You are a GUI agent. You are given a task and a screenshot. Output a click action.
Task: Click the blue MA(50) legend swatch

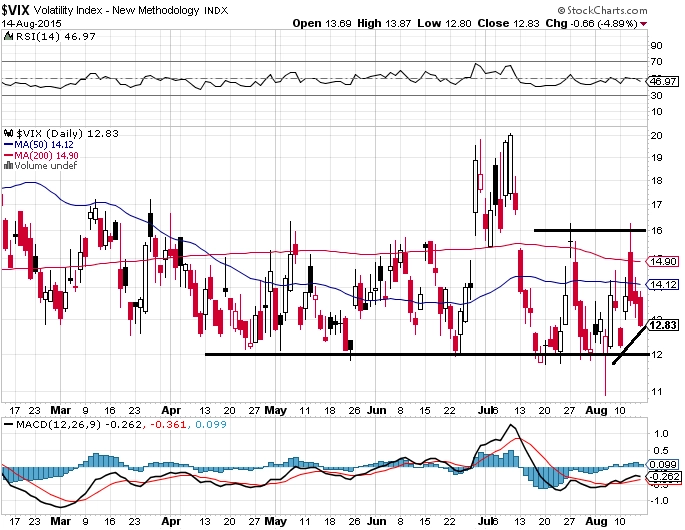pos(8,145)
